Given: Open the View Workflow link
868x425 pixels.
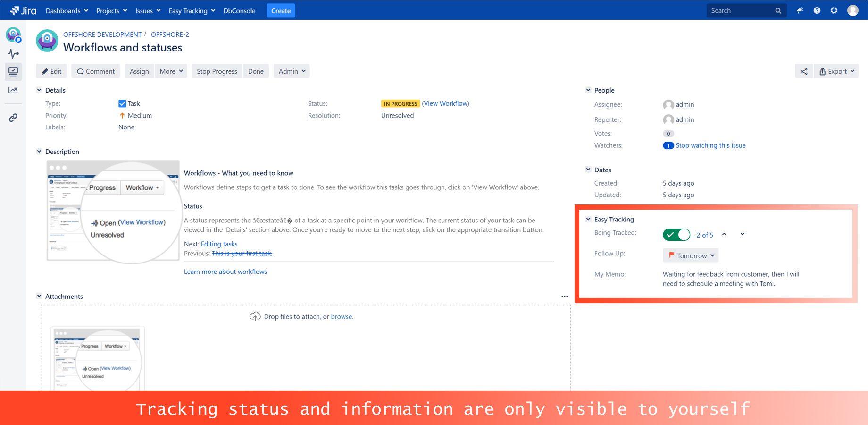Looking at the screenshot, I should click(x=445, y=103).
